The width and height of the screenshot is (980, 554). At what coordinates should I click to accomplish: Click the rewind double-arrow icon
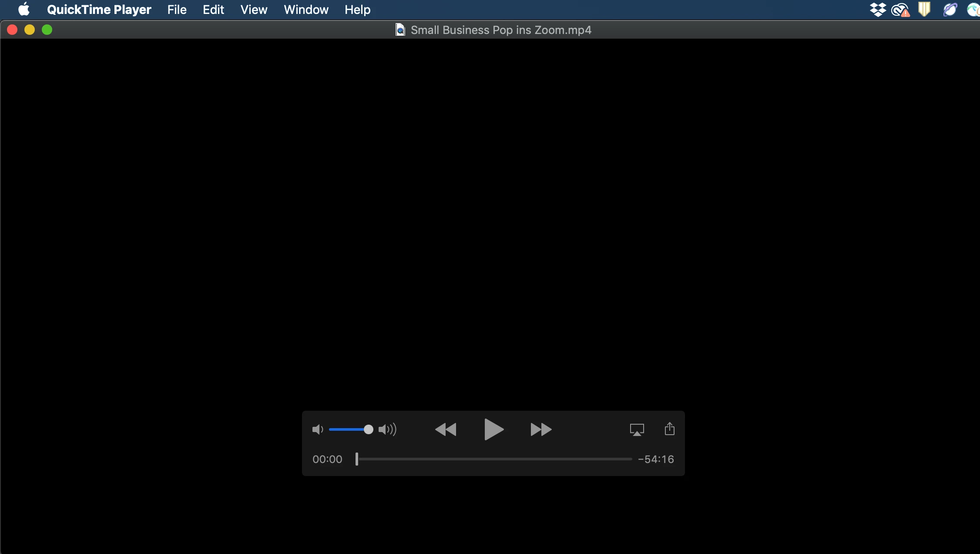(446, 429)
